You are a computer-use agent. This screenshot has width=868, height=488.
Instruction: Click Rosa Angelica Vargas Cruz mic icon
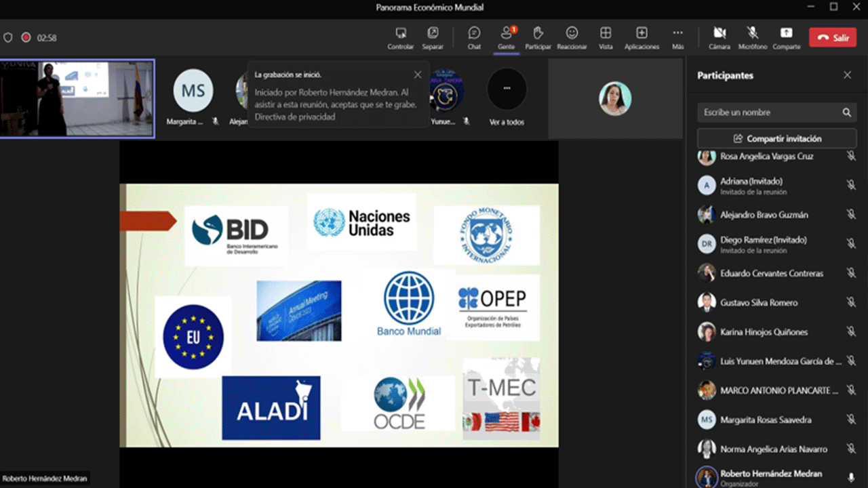point(851,156)
